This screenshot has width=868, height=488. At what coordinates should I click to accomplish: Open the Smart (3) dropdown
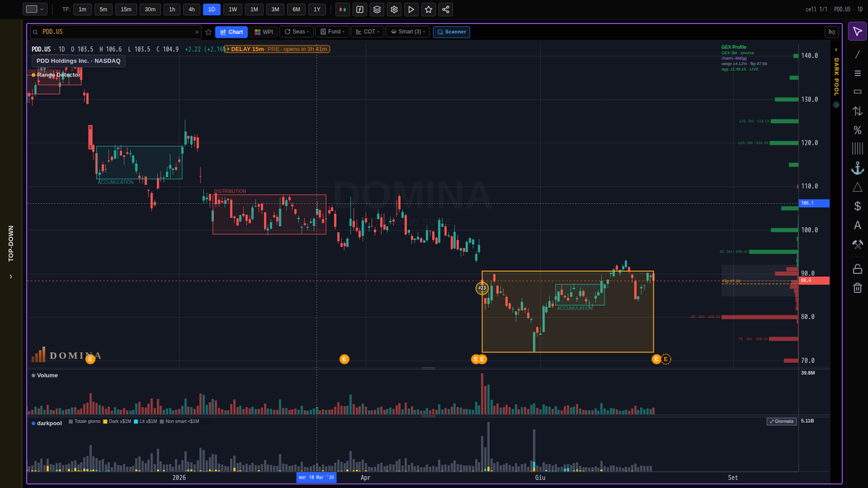[408, 32]
